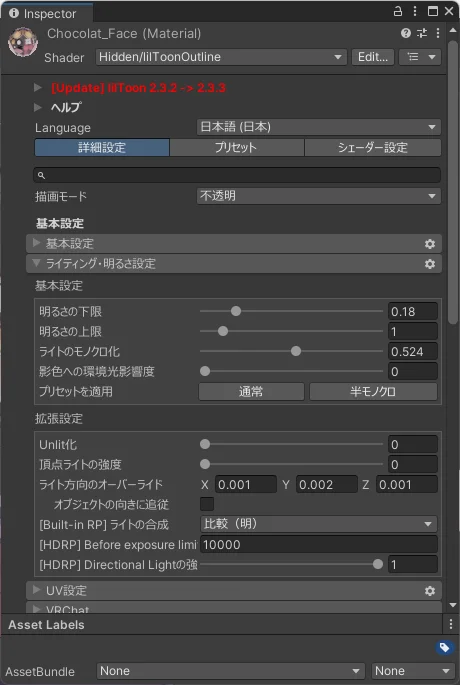
Task: Click the ライトのモノクロ化 value field 0.524
Action: click(x=413, y=352)
